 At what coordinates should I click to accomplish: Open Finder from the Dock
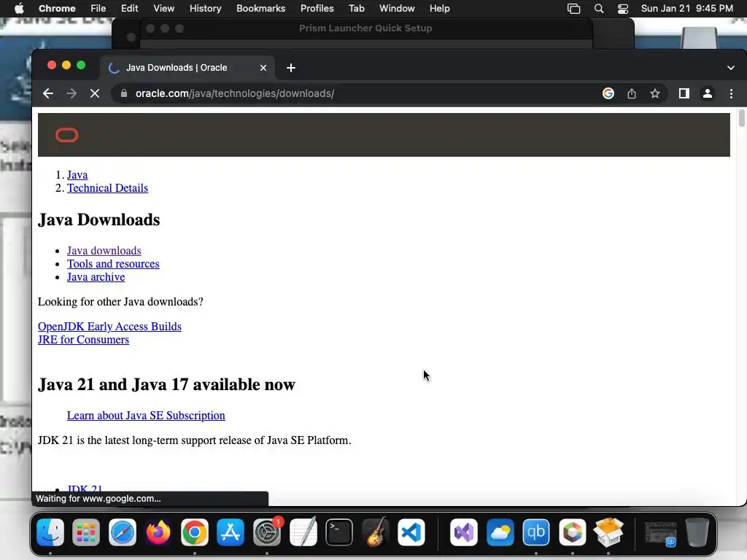coord(50,532)
